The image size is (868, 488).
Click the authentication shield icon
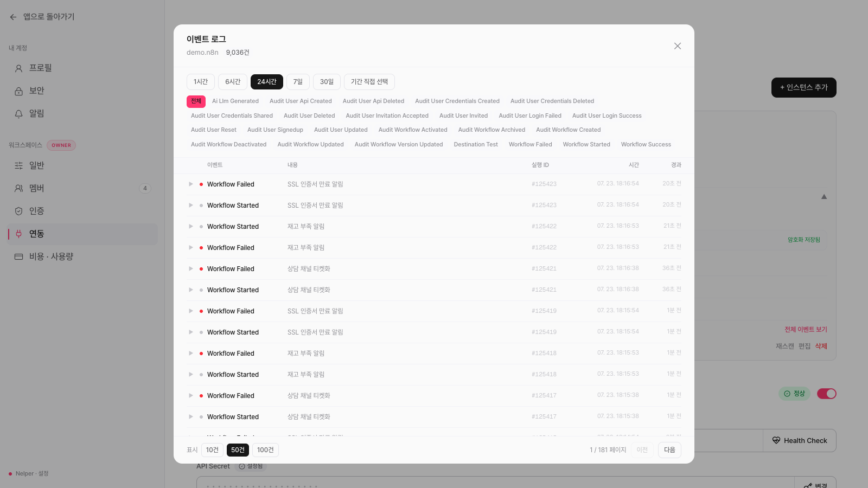(18, 211)
